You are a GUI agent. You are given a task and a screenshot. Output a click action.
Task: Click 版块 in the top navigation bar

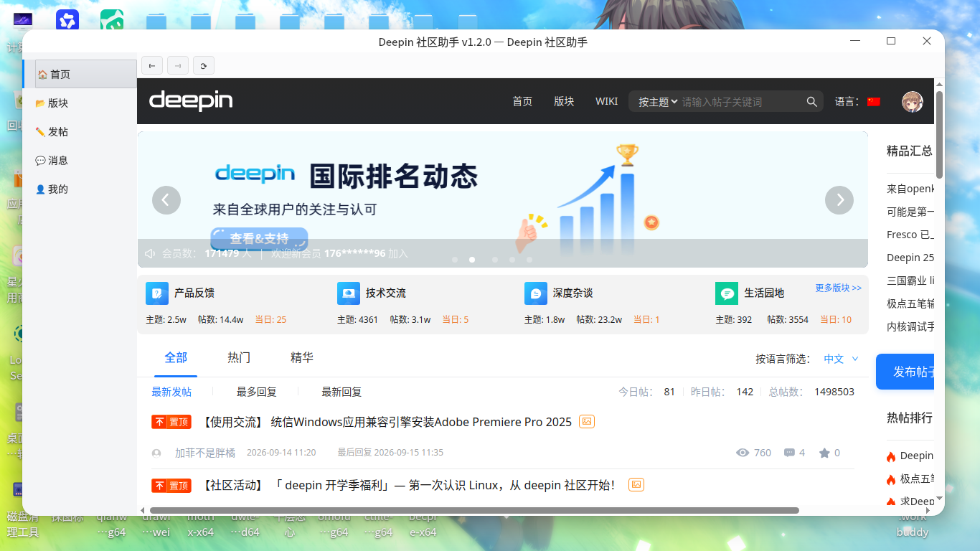(564, 101)
